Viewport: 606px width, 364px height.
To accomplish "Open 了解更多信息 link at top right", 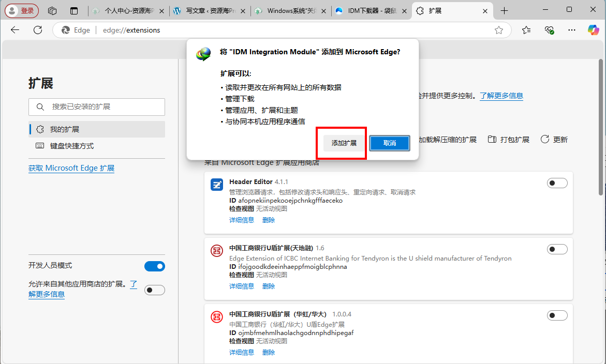I will [x=501, y=96].
